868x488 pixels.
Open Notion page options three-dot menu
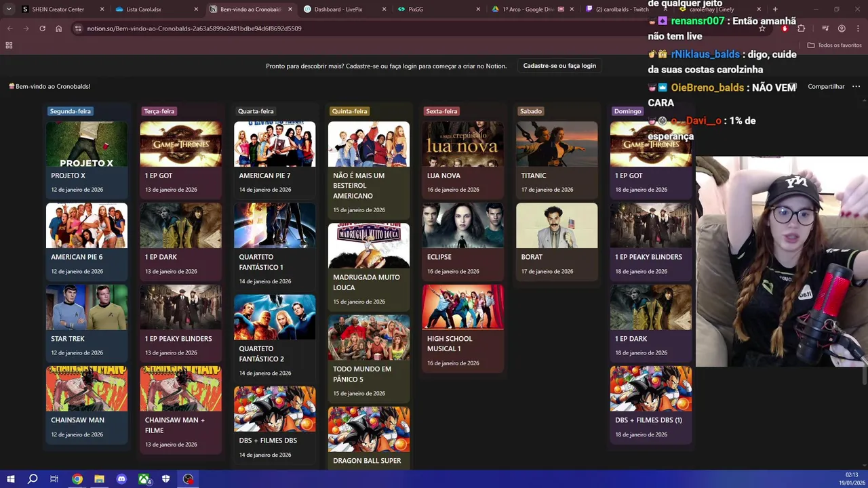856,87
